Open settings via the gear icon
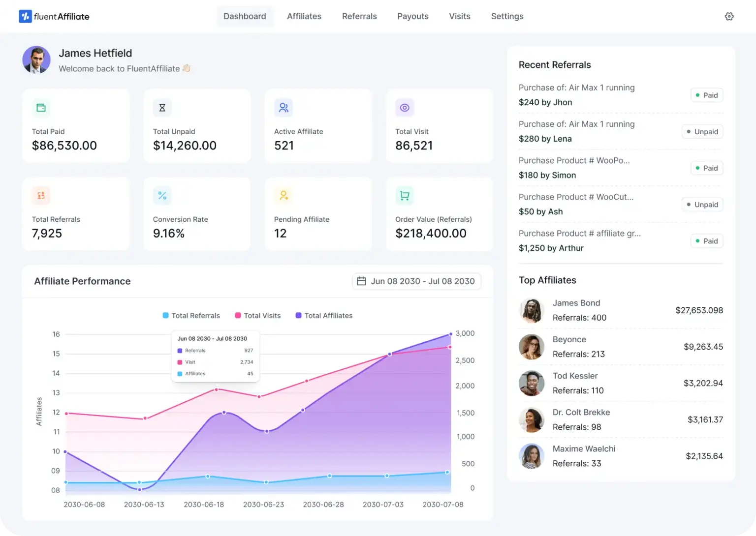Viewport: 756px width, 536px height. (x=729, y=16)
